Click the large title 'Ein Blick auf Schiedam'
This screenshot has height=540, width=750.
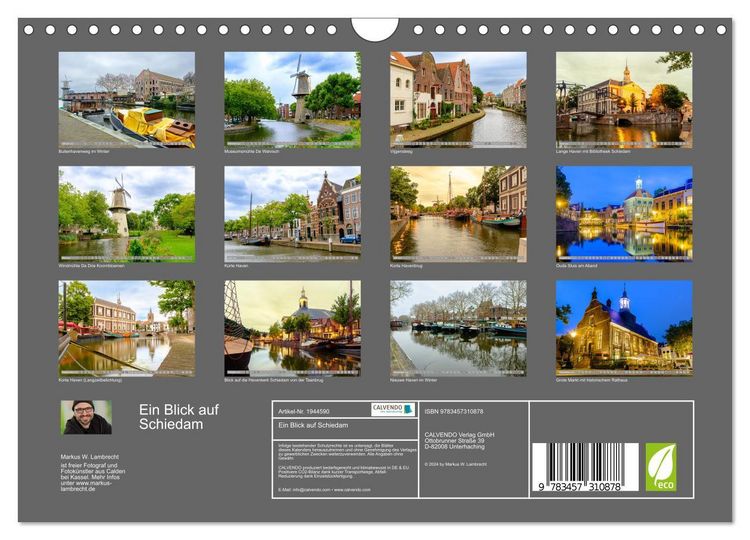coord(179,417)
